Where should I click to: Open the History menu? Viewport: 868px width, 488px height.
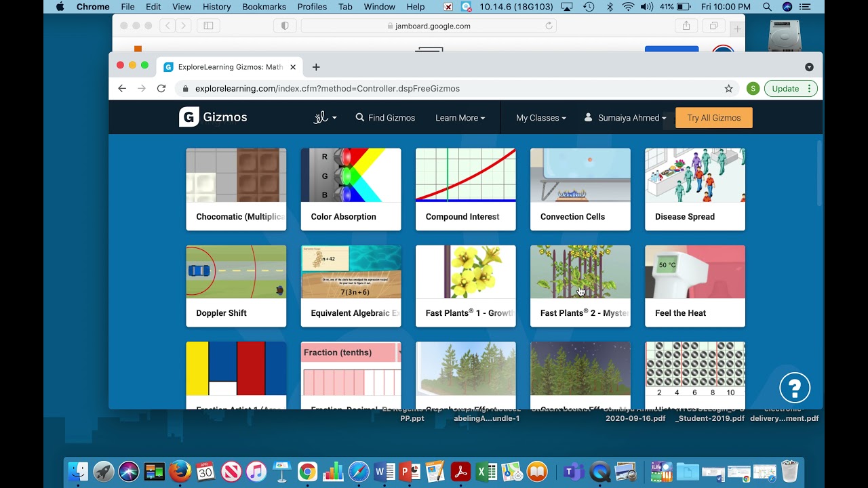pyautogui.click(x=216, y=7)
